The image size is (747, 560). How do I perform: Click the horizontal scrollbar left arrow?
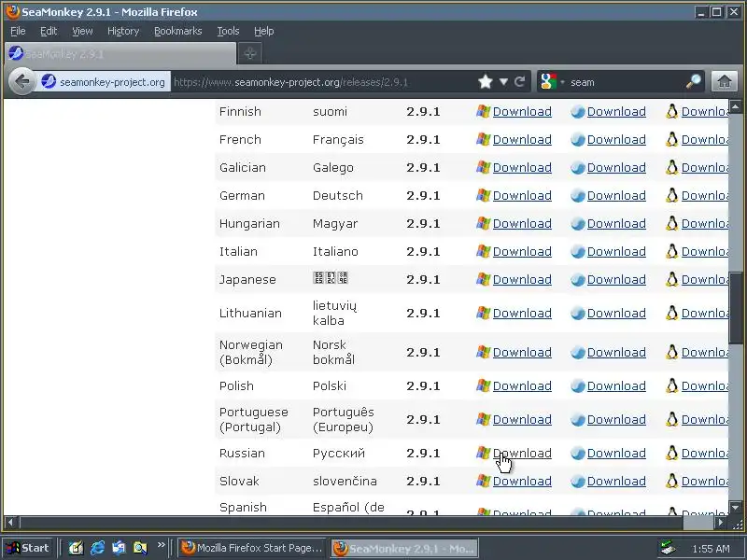10,523
